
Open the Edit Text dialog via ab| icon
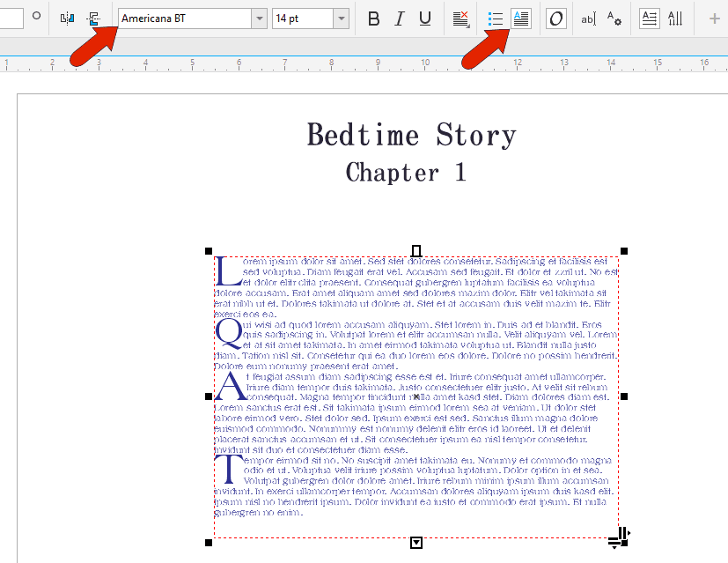(x=588, y=19)
